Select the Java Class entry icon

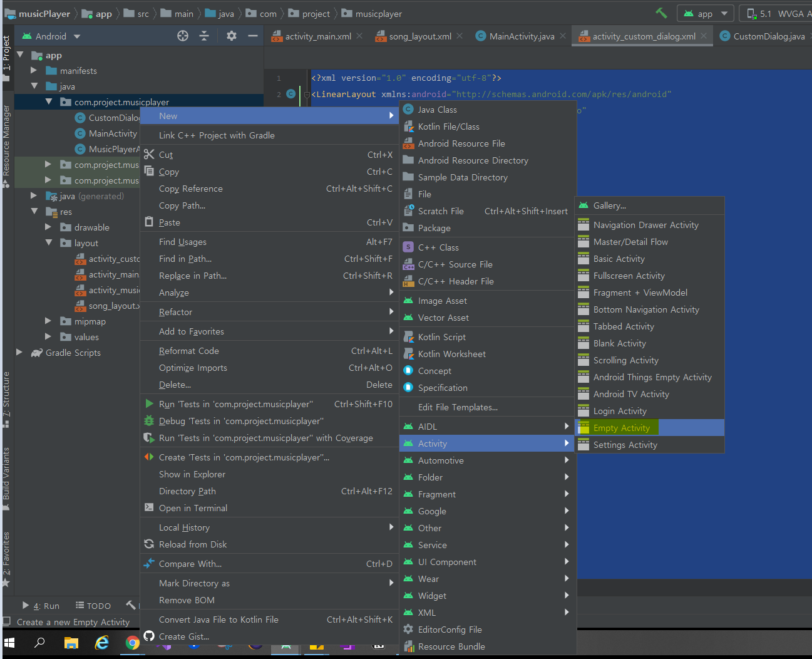408,110
